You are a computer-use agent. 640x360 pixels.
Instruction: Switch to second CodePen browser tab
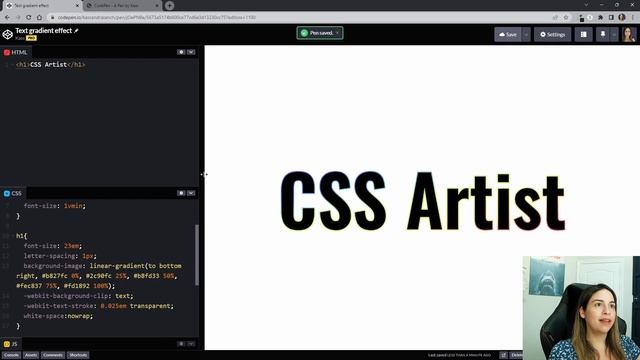[122, 6]
